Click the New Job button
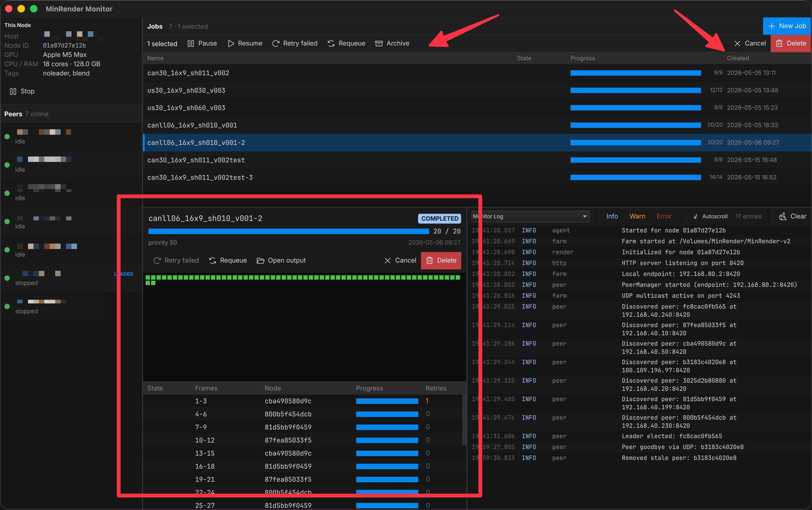Image resolution: width=812 pixels, height=510 pixels. coord(787,26)
